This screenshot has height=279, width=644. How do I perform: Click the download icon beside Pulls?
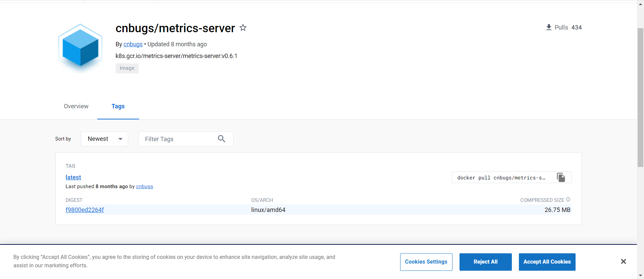tap(549, 27)
